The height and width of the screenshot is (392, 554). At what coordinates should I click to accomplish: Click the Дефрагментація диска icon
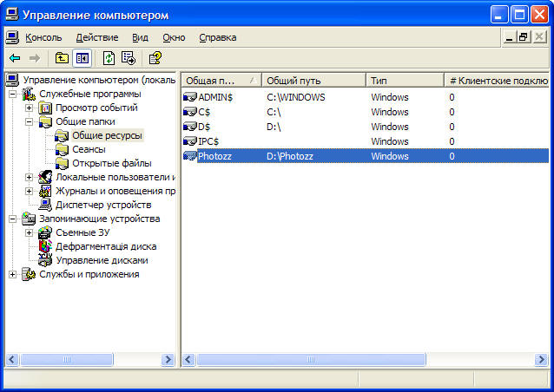point(45,246)
